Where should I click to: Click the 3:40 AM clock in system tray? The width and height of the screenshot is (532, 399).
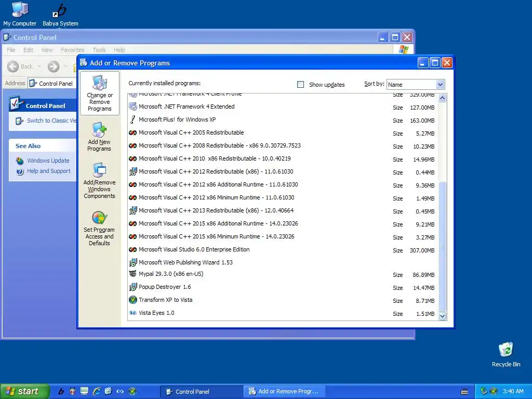pos(513,392)
